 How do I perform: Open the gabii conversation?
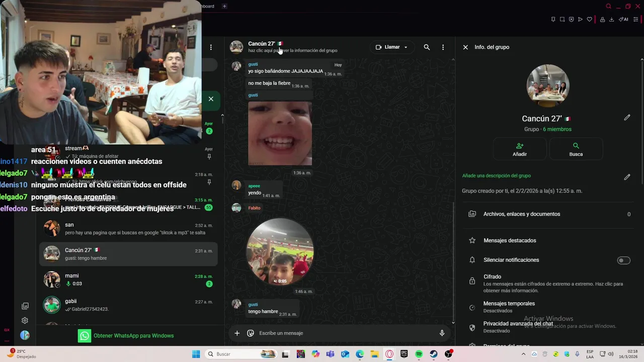(128, 305)
